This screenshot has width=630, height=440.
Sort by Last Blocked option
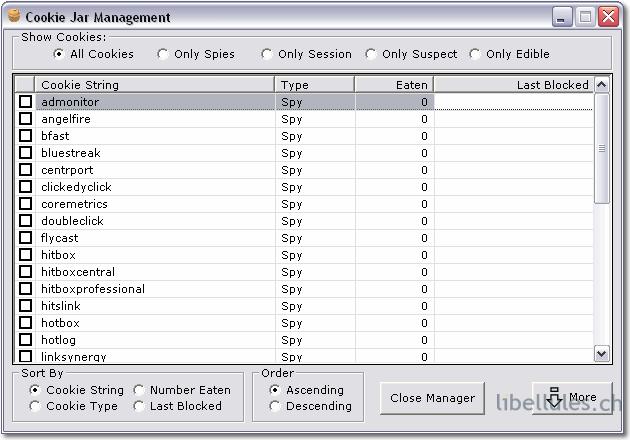click(x=139, y=406)
